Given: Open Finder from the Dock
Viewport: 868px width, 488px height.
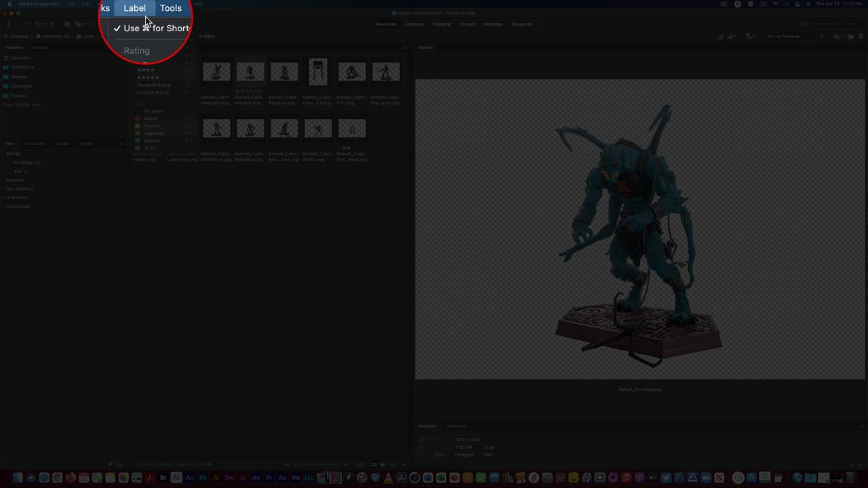Looking at the screenshot, I should [x=18, y=478].
